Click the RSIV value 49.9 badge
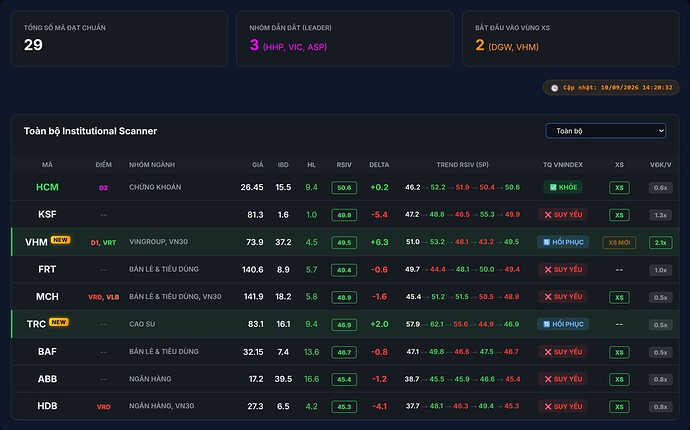Screen dimensions: 690x430 click(344, 215)
